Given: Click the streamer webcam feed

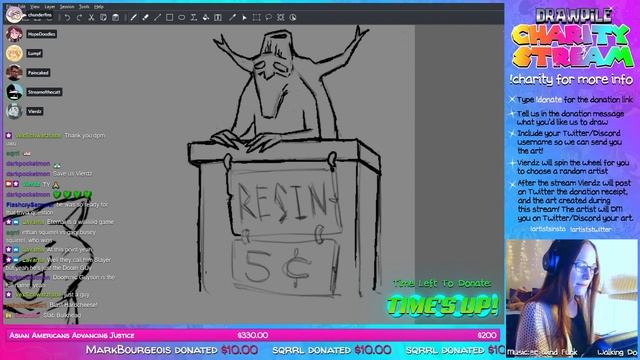Looking at the screenshot, I should (x=572, y=298).
